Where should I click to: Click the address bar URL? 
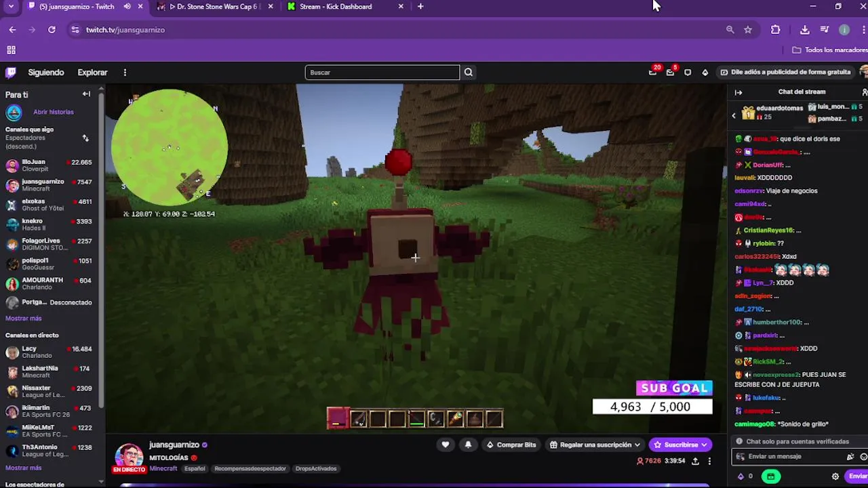(125, 30)
